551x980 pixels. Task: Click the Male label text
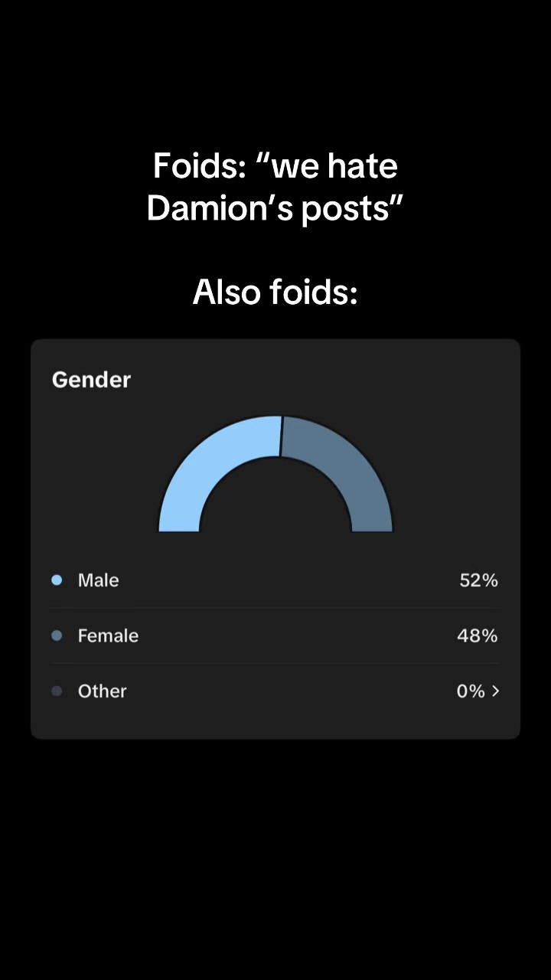pos(98,580)
